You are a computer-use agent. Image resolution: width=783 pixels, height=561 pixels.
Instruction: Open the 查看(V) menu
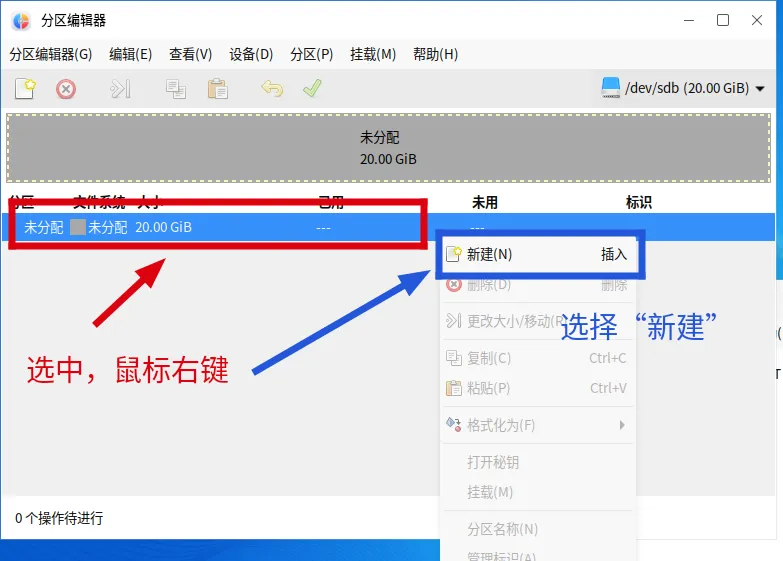point(190,54)
